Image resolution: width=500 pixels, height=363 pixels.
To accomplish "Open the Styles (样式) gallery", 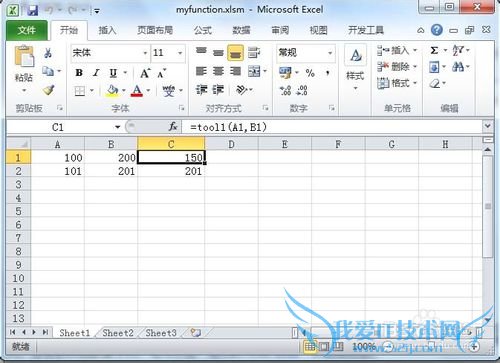I will (x=355, y=68).
